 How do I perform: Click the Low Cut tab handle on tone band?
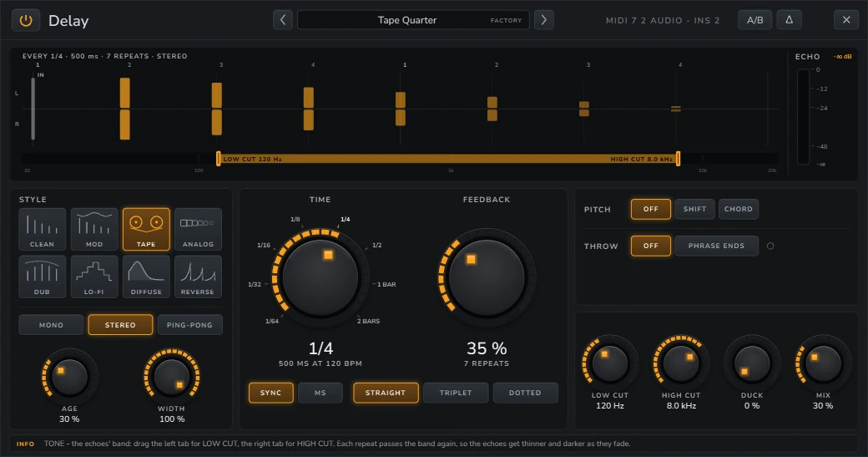[x=219, y=159]
